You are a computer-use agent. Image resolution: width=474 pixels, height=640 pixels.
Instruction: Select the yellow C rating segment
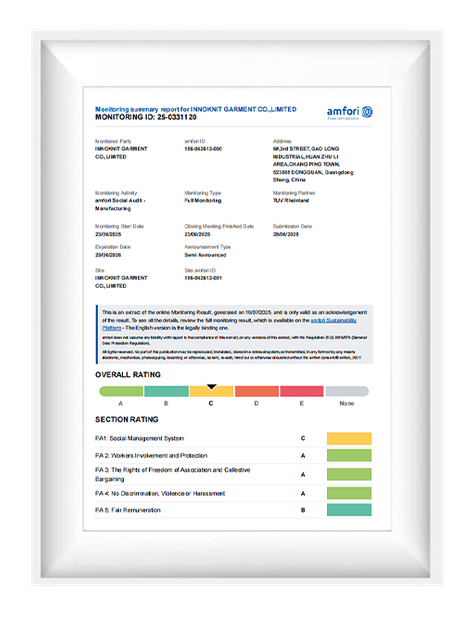coord(211,391)
